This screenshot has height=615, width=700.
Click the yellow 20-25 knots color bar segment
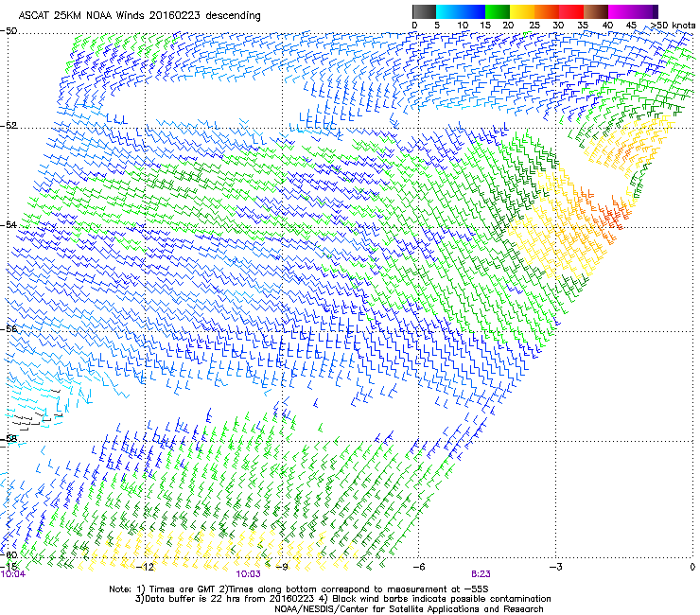522,11
